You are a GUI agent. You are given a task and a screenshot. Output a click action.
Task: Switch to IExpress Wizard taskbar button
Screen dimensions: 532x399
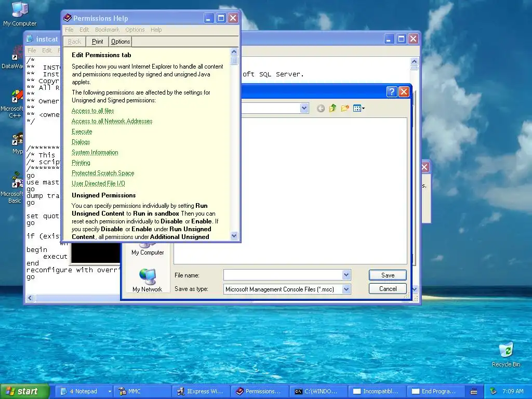click(201, 391)
